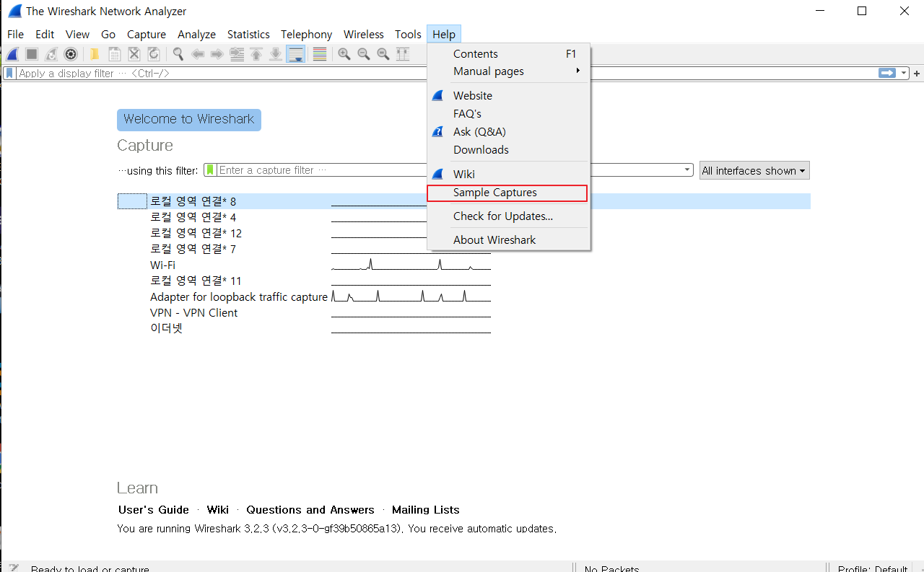Go to previous packet arrow icon
924x572 pixels.
[x=197, y=54]
